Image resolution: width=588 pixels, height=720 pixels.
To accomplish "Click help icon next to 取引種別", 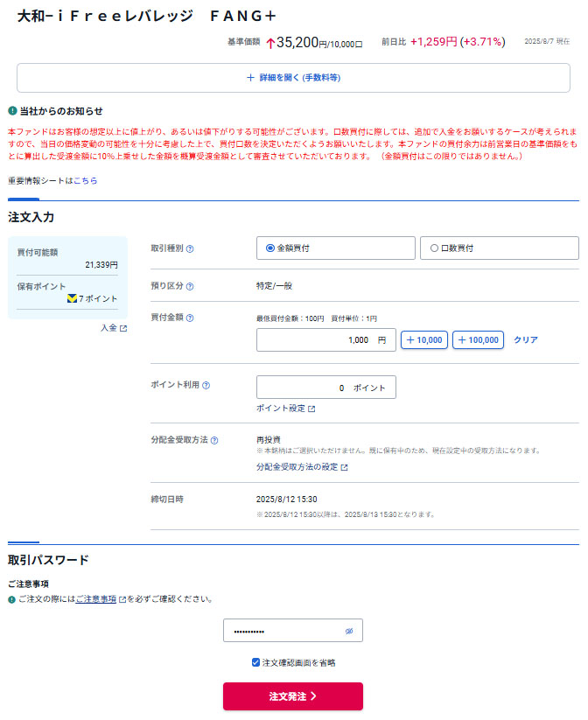I will [x=190, y=248].
